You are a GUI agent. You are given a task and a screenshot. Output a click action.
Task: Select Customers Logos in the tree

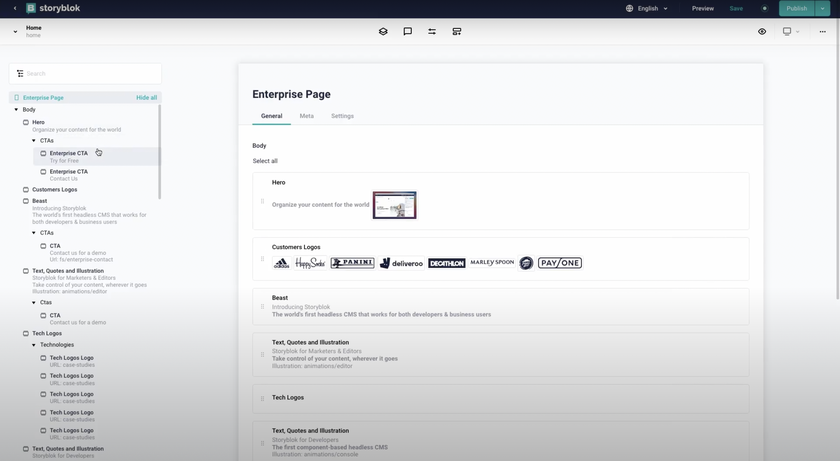54,190
